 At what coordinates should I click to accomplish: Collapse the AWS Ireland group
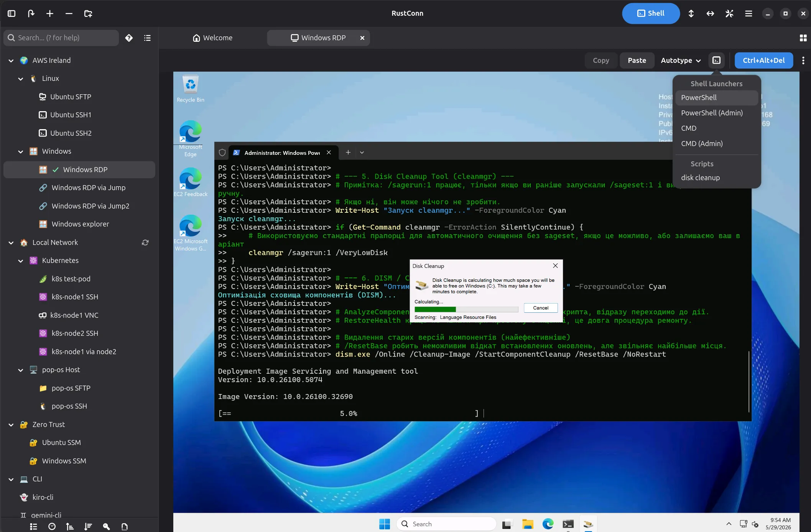[11, 61]
